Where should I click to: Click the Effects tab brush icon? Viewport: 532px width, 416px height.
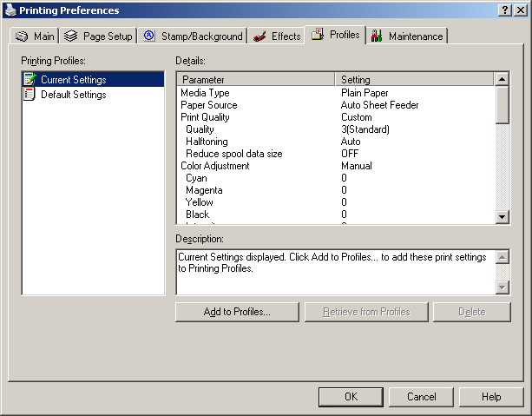point(259,36)
